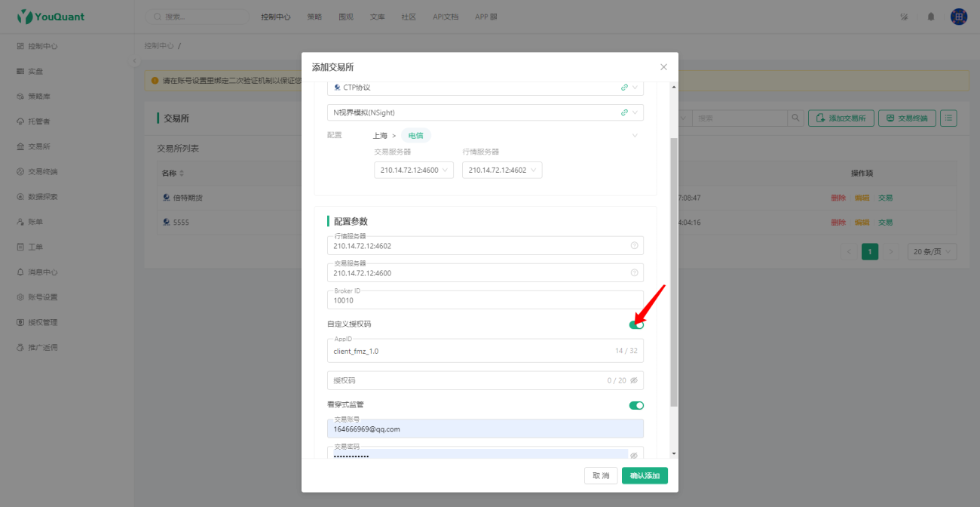The height and width of the screenshot is (507, 980).
Task: Open 交易服务器 210.14.72.12:4600 dropdown
Action: pos(414,171)
